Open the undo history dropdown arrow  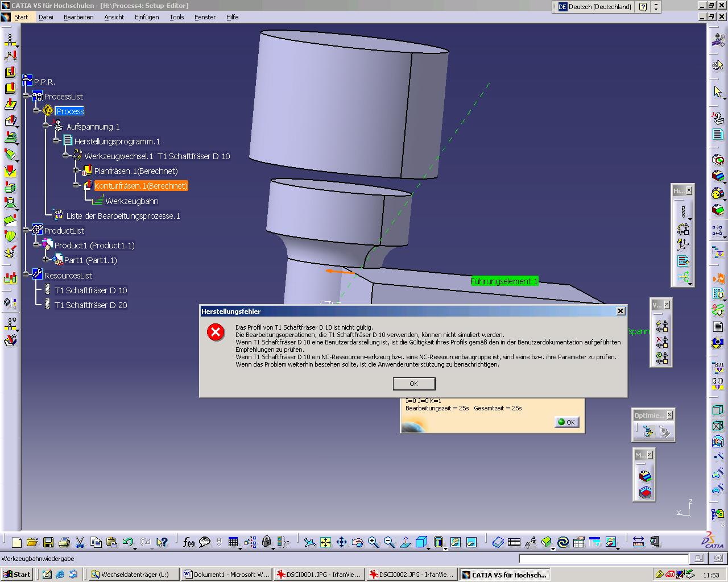[x=135, y=548]
